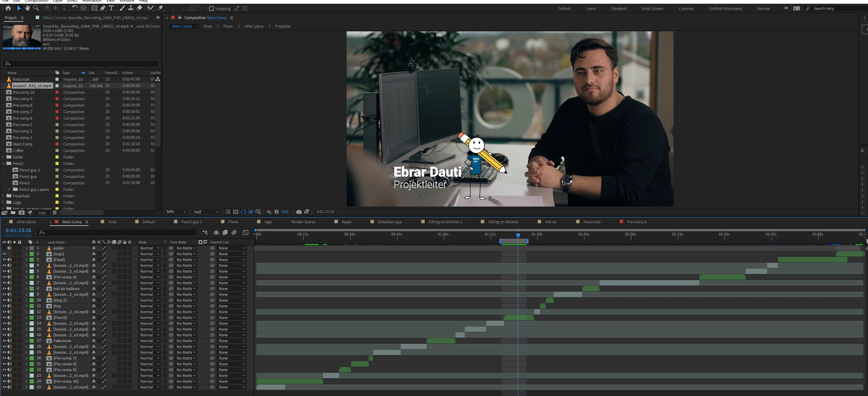Select the Pen tool
This screenshot has height=396, width=868.
click(102, 8)
